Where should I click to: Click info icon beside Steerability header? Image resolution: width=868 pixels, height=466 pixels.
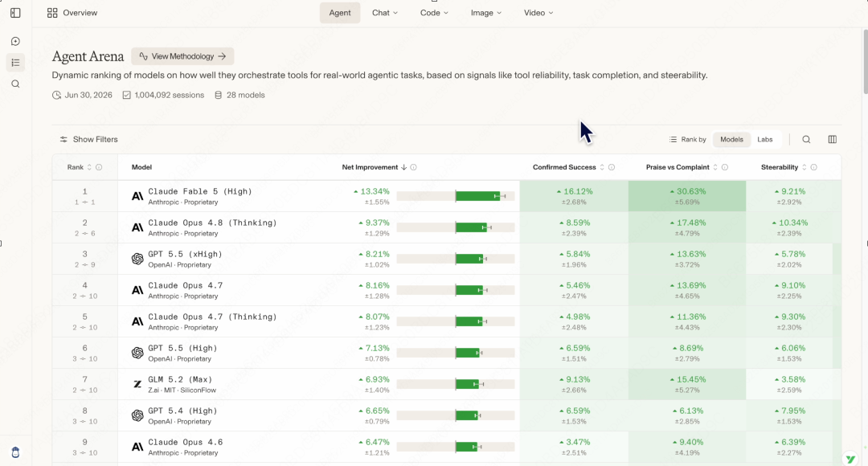point(813,167)
